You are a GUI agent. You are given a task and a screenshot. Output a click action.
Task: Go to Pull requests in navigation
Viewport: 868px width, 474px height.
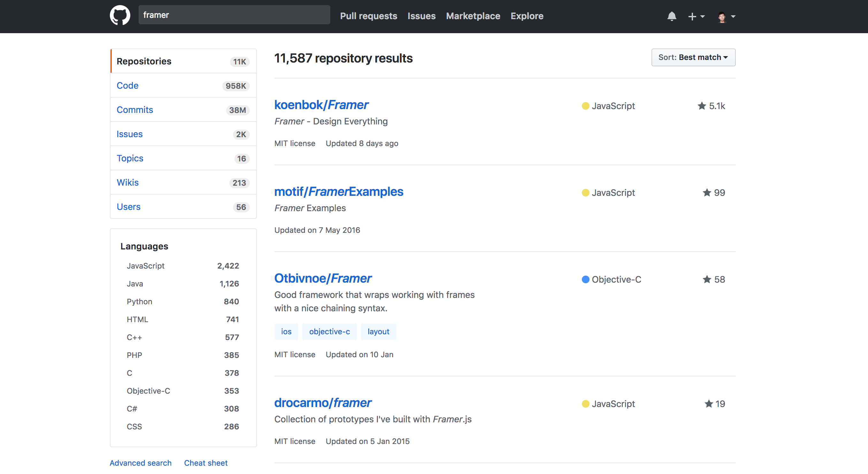pyautogui.click(x=368, y=16)
